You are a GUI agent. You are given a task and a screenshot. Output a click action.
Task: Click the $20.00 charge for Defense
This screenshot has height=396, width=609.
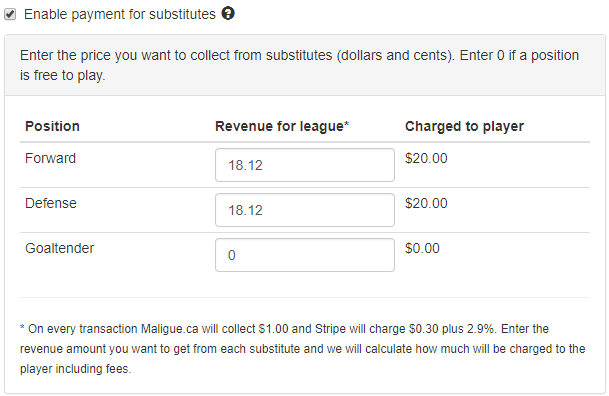426,203
